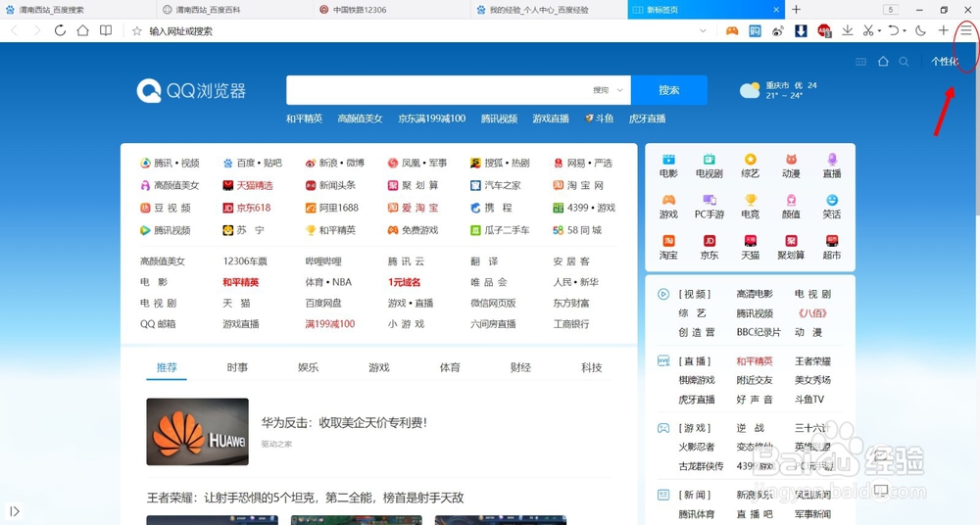Switch to the 中国铁路12306 tab

pyautogui.click(x=392, y=10)
